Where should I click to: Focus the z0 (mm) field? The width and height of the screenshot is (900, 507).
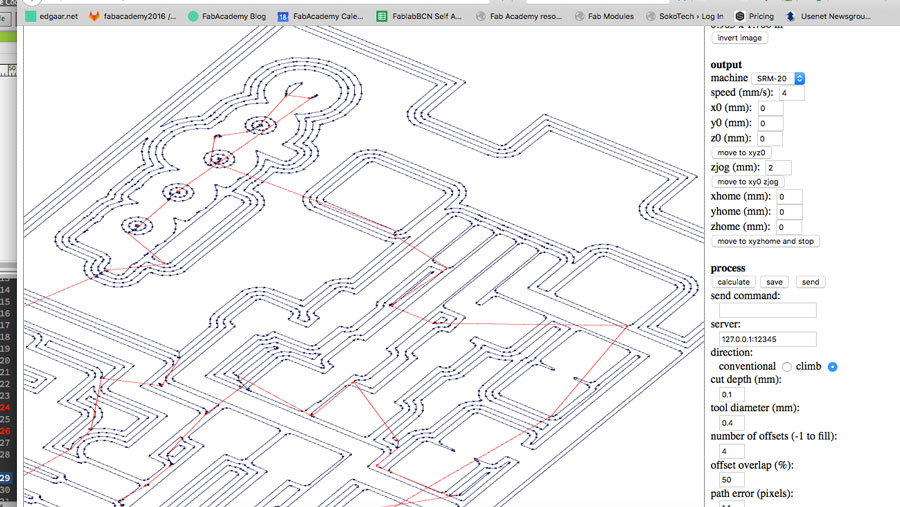pos(769,138)
